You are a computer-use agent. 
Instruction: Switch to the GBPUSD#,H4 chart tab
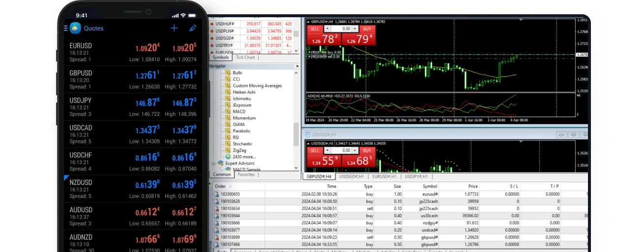coord(319,176)
